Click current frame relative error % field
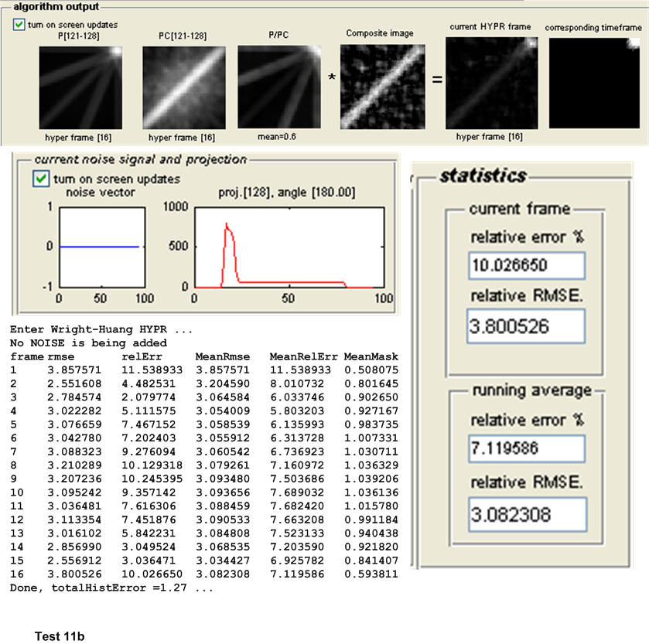Image resolution: width=649 pixels, height=644 pixels. point(526,265)
